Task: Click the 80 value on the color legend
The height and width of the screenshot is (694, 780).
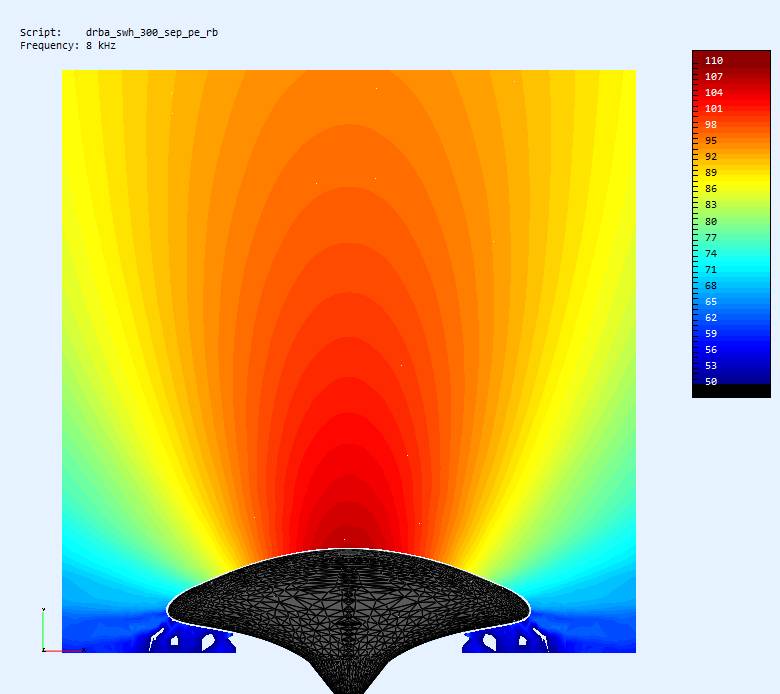Action: [711, 221]
